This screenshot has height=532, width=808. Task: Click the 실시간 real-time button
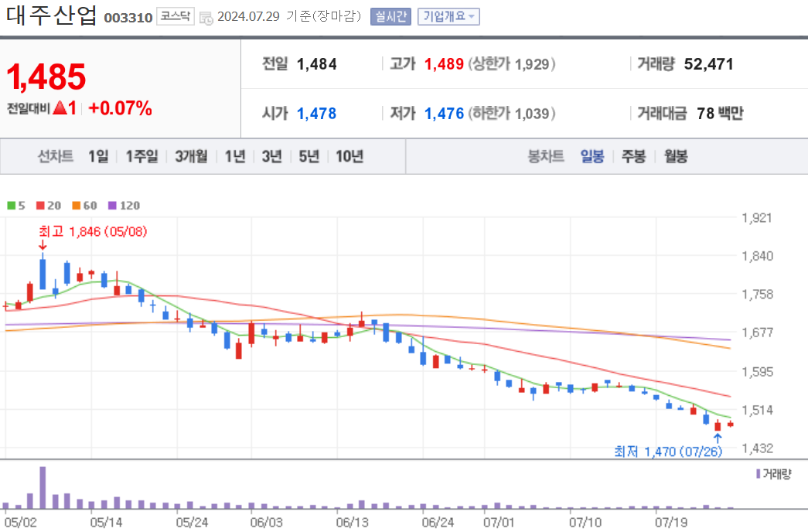390,16
